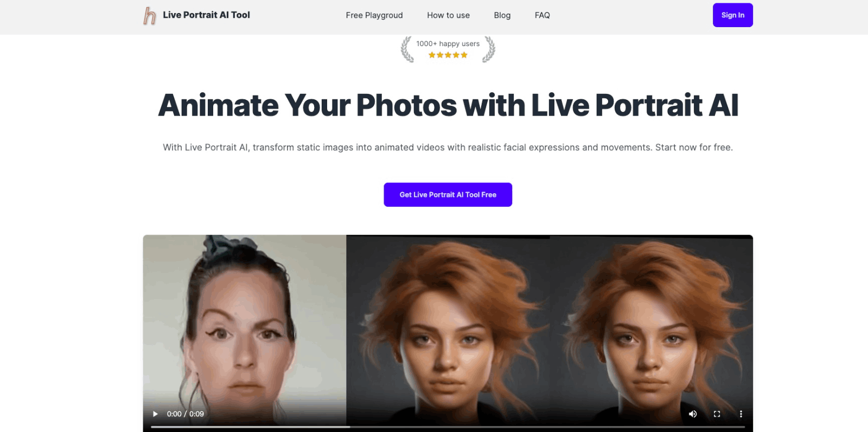Click the Live Portrait AI Tool logo icon
This screenshot has height=432, width=868.
tap(150, 16)
